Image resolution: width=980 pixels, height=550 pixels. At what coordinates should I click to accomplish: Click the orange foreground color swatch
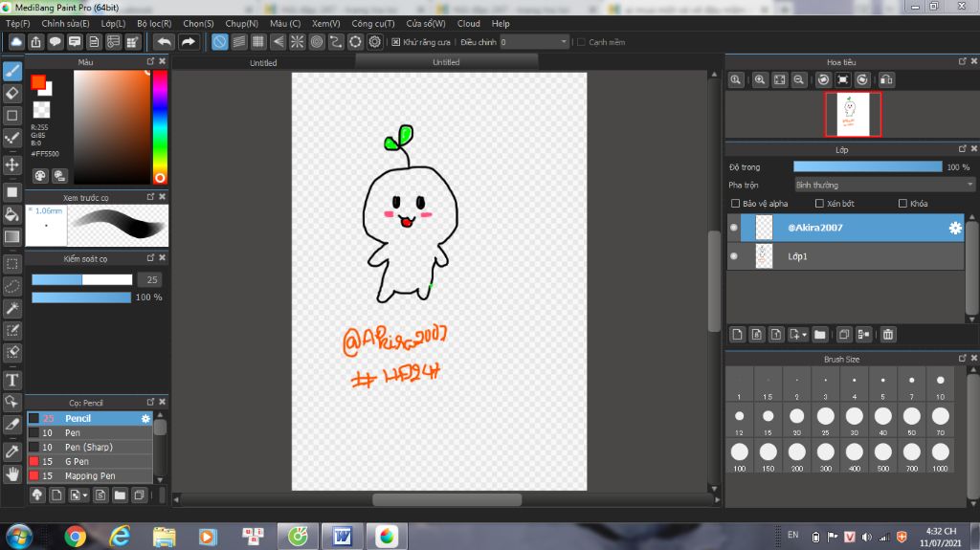click(x=38, y=82)
